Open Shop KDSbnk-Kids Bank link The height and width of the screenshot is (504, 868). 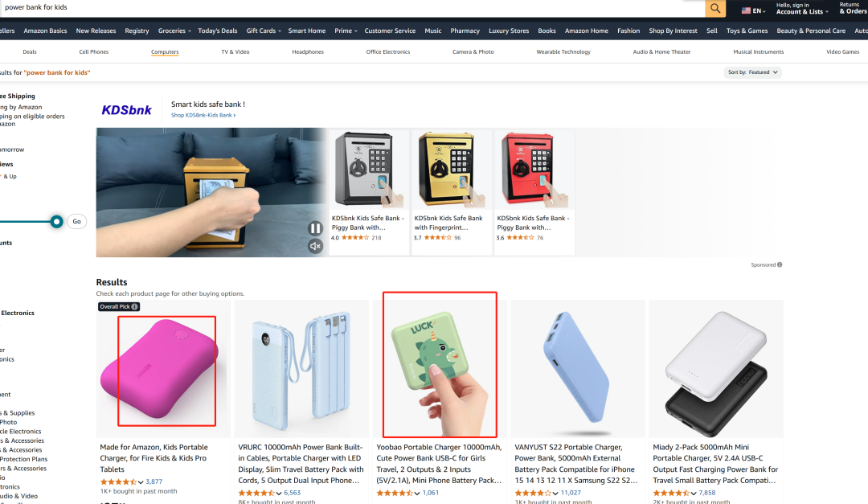click(203, 115)
